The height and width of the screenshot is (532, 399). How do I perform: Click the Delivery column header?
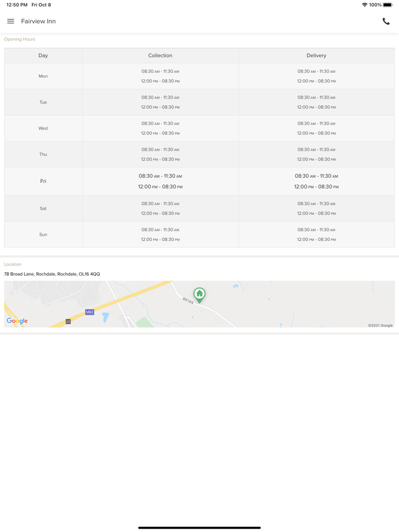[x=316, y=56]
